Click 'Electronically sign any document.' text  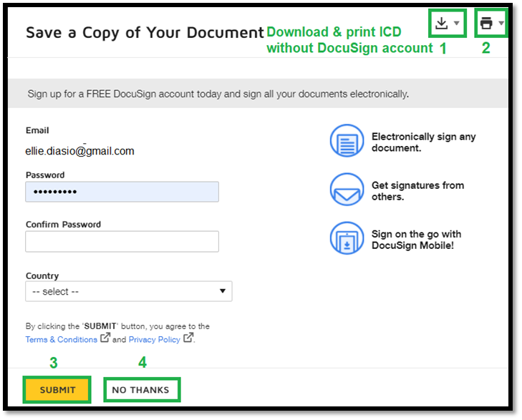tap(424, 142)
